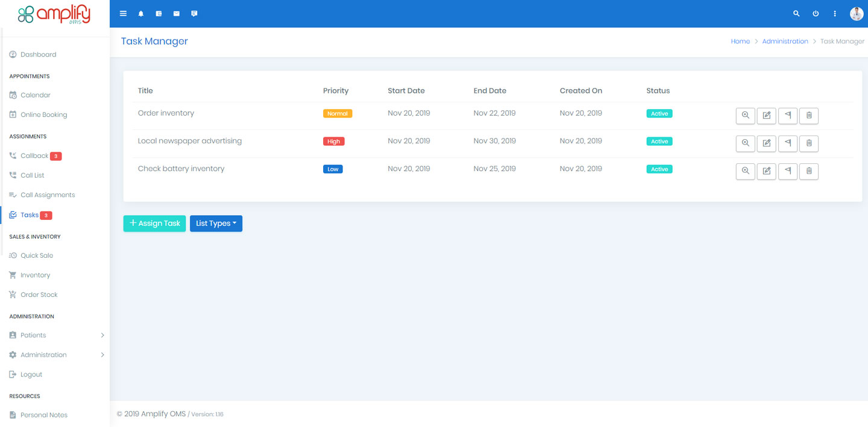This screenshot has width=868, height=427.
Task: Open notifications via the bell icon
Action: click(x=141, y=13)
